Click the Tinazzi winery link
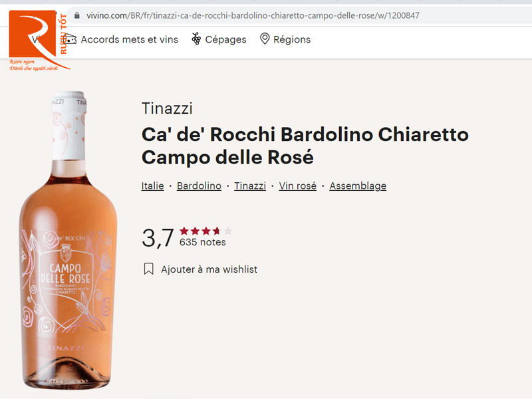532x399 pixels. pos(250,186)
